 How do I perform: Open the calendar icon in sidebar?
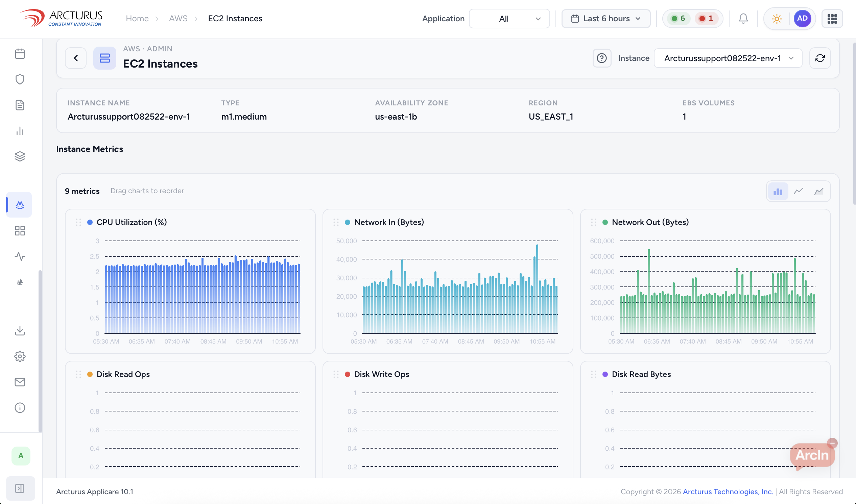20,54
